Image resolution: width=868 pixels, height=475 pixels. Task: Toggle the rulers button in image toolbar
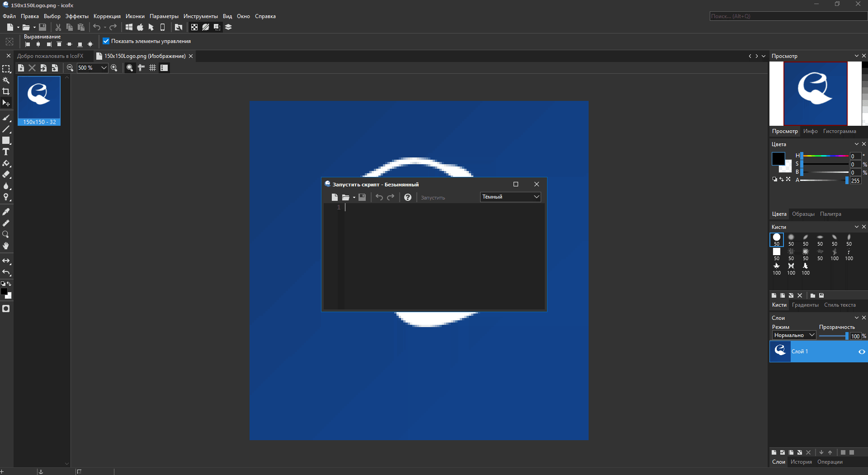point(142,68)
